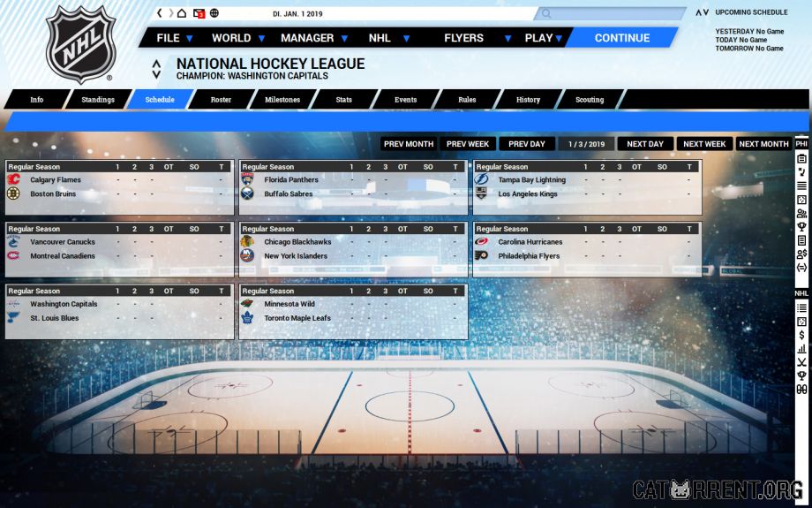Switch to the Scouting tab

(x=590, y=100)
